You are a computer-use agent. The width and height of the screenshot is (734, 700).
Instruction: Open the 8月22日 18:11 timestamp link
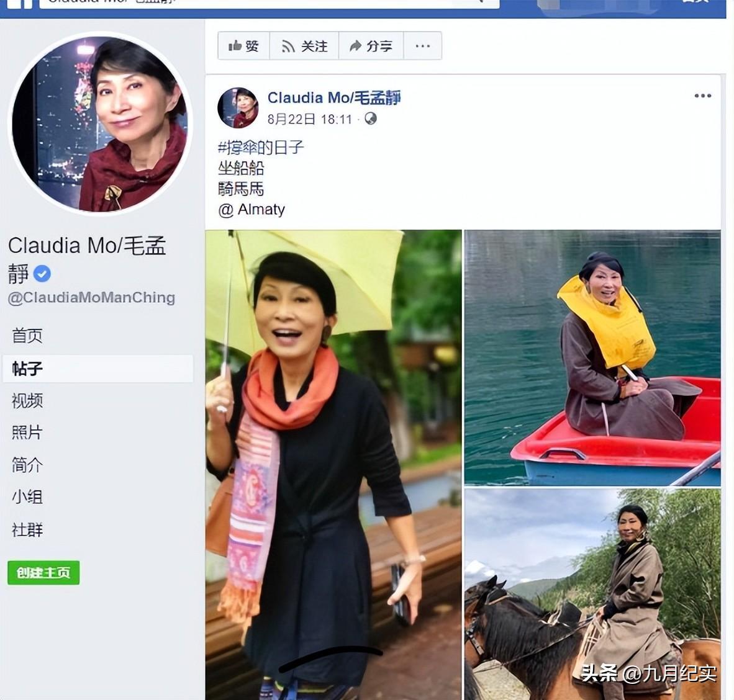[309, 119]
